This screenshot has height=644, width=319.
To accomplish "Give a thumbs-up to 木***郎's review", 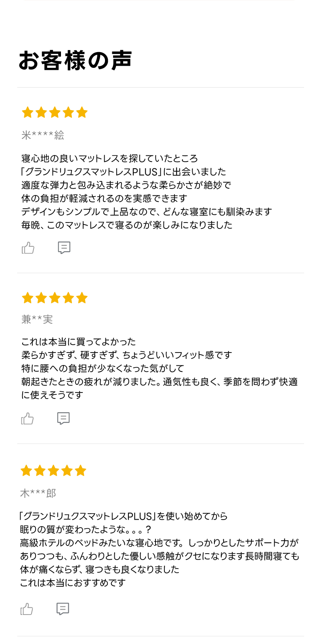I will pyautogui.click(x=27, y=609).
